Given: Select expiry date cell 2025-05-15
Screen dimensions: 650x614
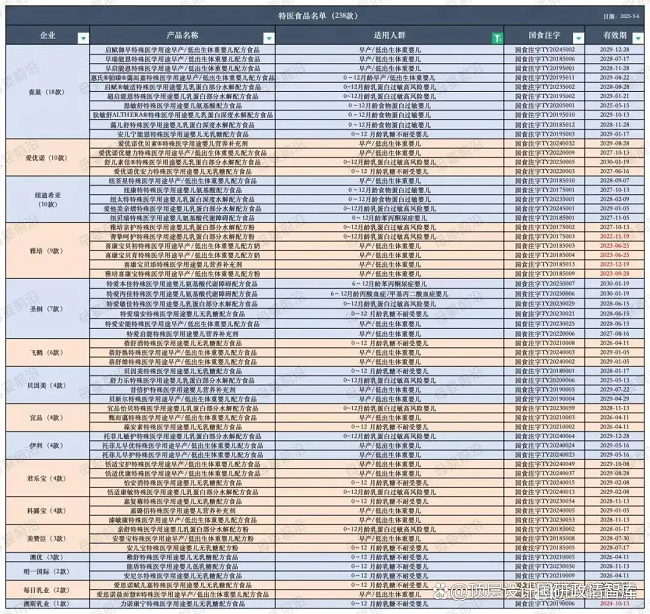Looking at the screenshot, I should 614,105.
